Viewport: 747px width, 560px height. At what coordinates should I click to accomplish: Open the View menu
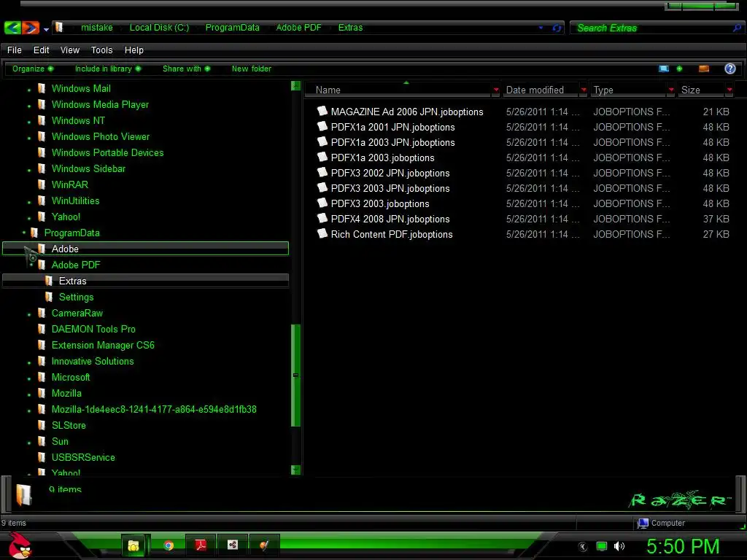tap(69, 50)
